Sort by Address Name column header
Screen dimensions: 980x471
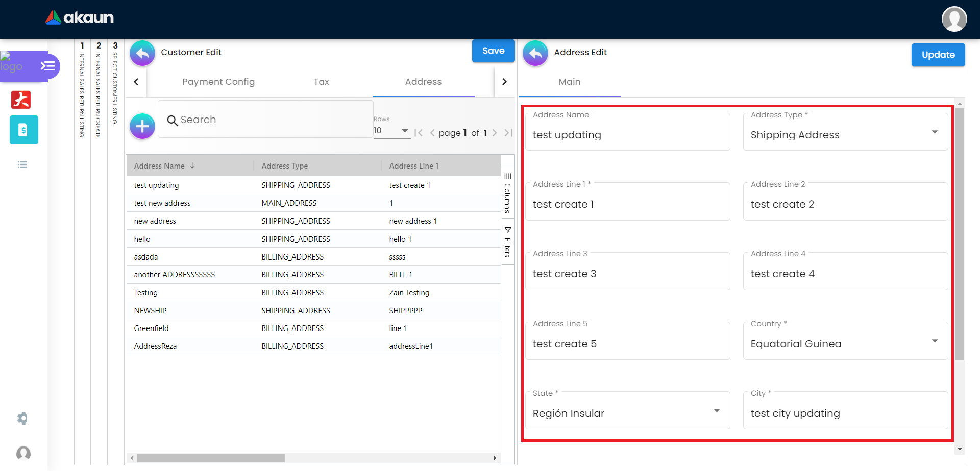coord(159,166)
